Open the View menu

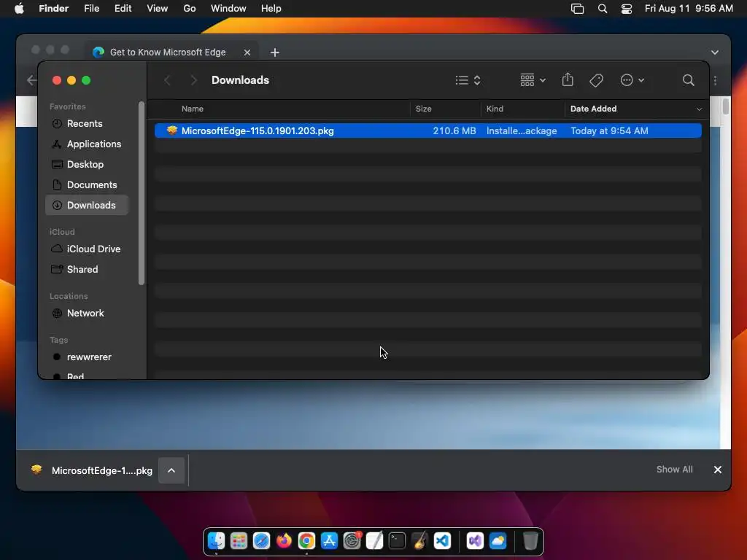[x=158, y=9]
